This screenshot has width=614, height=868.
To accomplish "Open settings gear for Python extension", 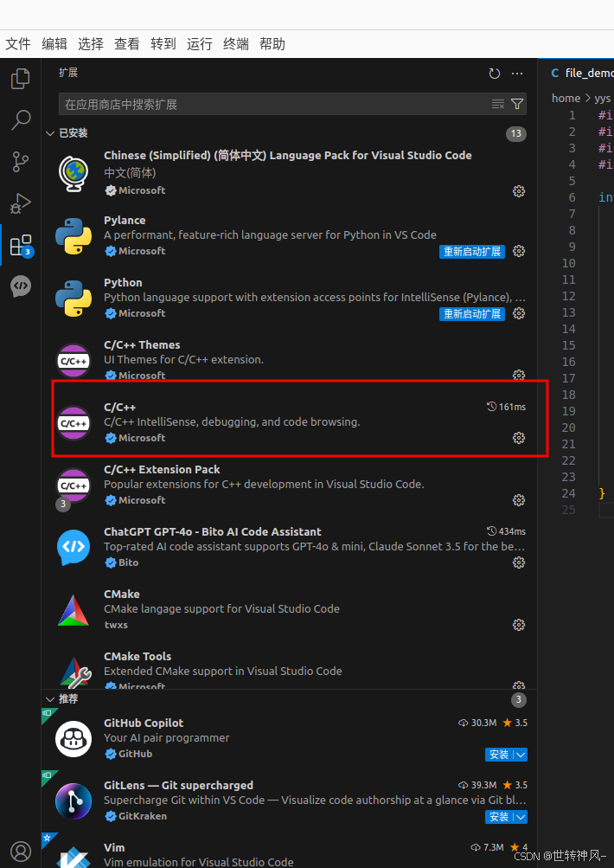I will pyautogui.click(x=518, y=313).
